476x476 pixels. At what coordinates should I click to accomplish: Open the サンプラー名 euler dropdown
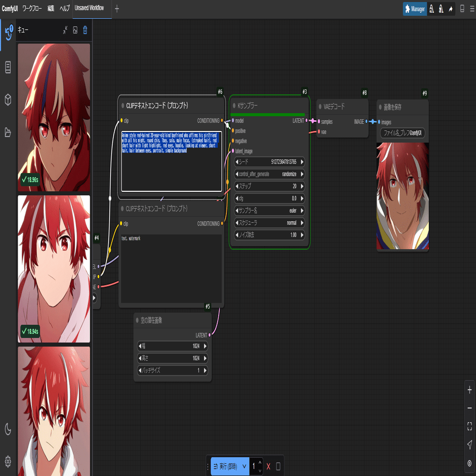[x=269, y=211]
